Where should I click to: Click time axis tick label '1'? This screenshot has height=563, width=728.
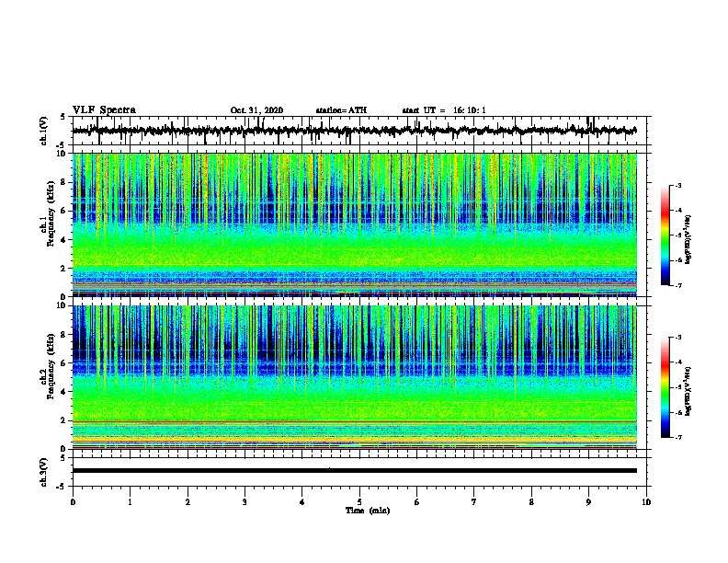pos(130,502)
